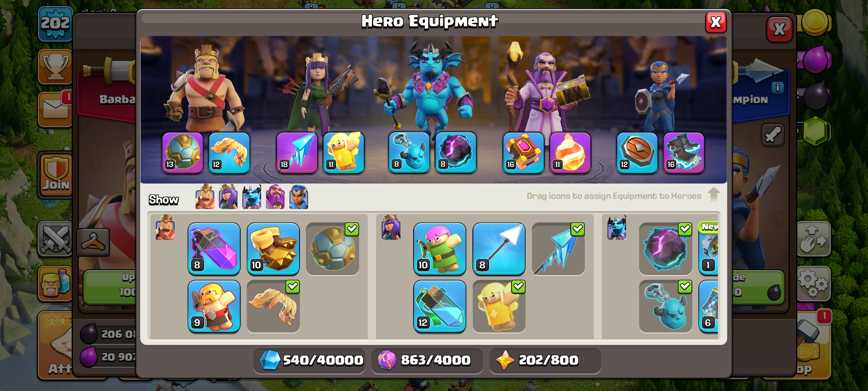
Task: Select the Royal Champion's level 16 Electro Boots slot
Action: (x=683, y=153)
